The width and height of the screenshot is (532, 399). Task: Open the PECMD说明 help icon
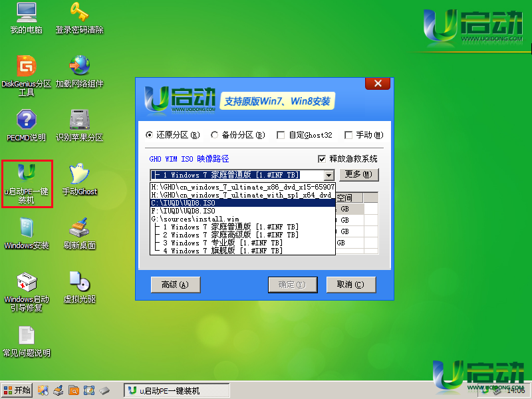pyautogui.click(x=27, y=126)
